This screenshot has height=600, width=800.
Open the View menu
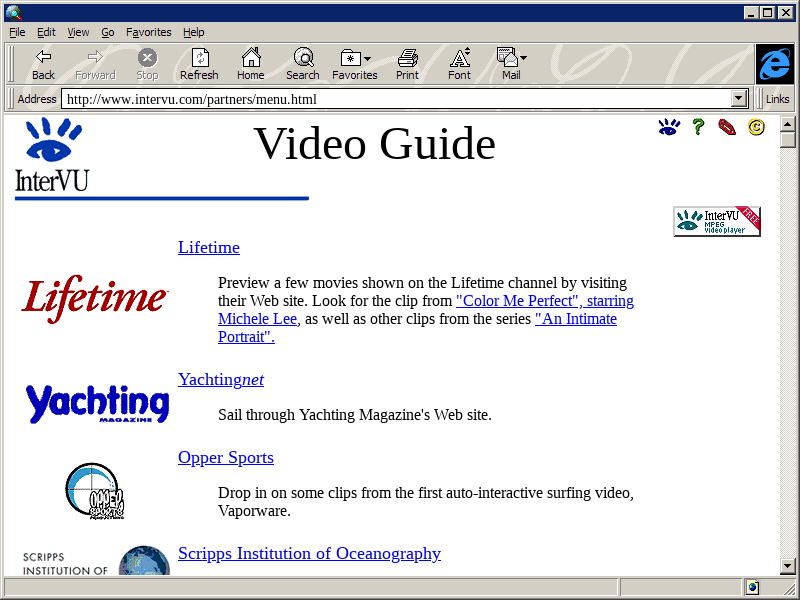[x=78, y=32]
